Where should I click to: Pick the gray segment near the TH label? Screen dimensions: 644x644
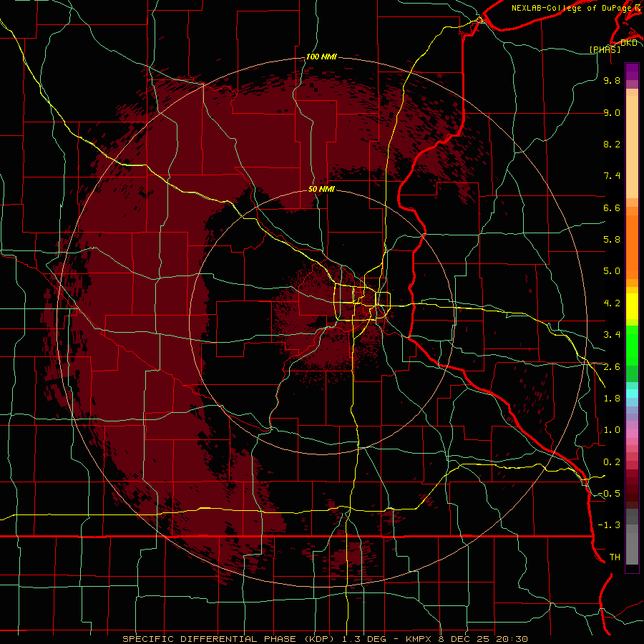coord(632,549)
